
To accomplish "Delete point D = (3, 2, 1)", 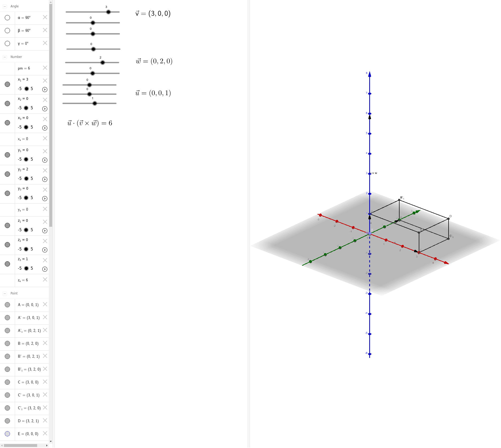I will 45,421.
